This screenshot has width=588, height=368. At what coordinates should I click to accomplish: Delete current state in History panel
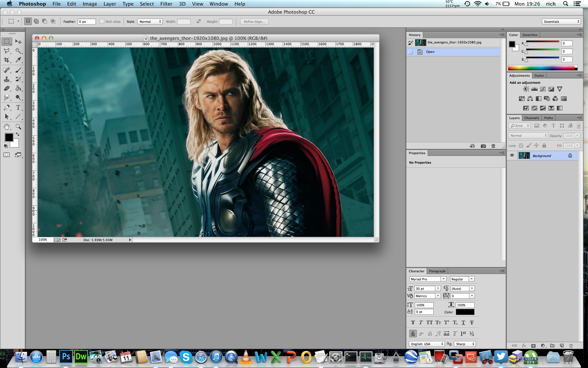coord(493,146)
